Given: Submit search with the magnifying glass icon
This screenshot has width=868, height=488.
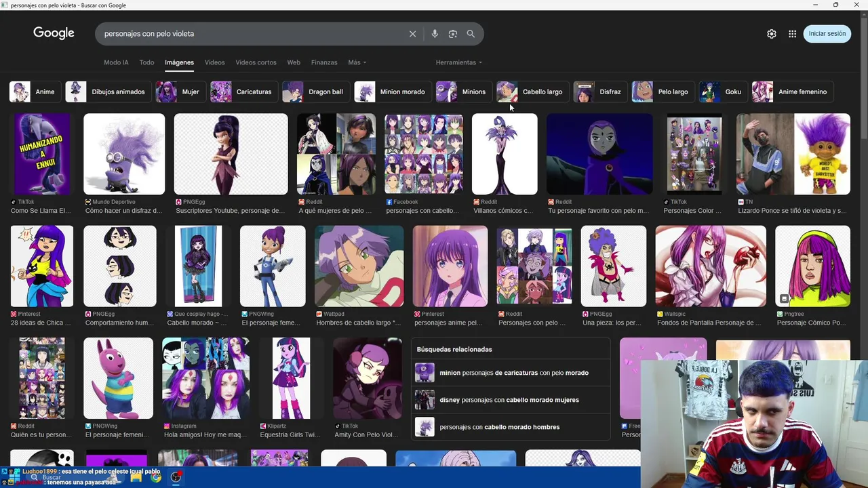Looking at the screenshot, I should (x=471, y=34).
